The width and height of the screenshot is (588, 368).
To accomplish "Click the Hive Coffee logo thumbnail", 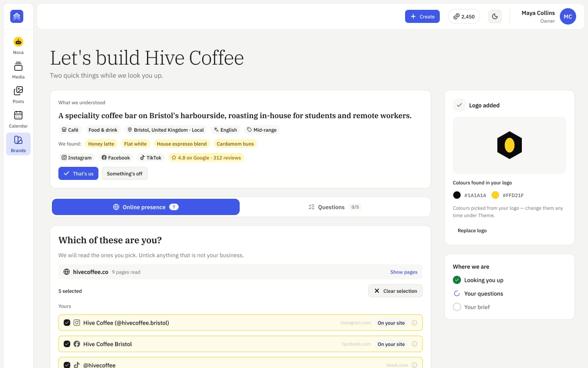I will pos(510,145).
